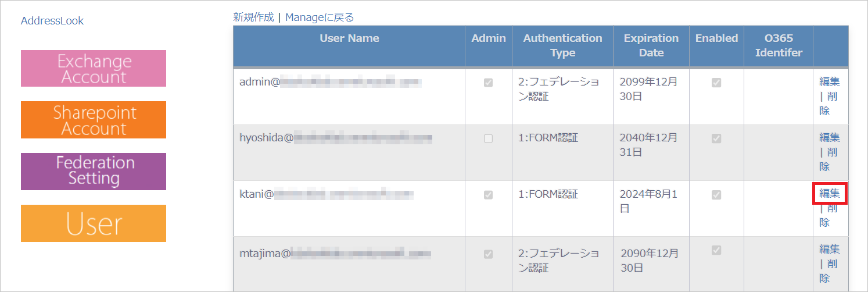Click the User Name column header
The height and width of the screenshot is (292, 868).
click(349, 38)
